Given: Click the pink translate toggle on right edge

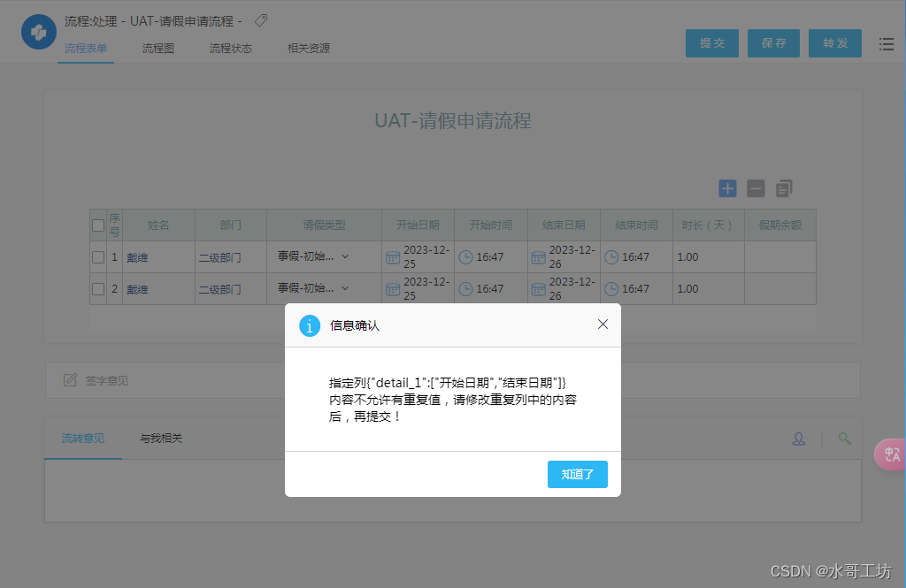Looking at the screenshot, I should 890,454.
